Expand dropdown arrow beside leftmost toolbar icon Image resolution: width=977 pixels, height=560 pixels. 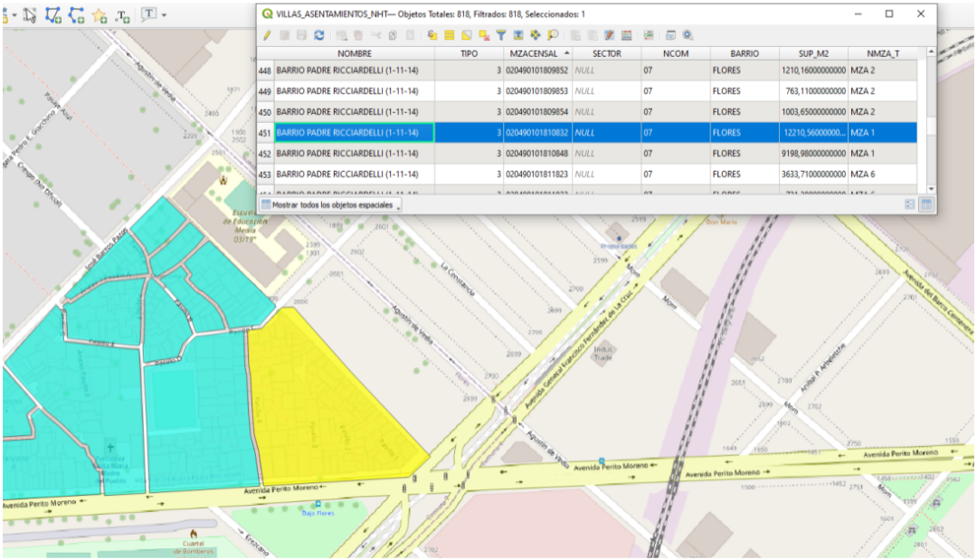tap(14, 15)
